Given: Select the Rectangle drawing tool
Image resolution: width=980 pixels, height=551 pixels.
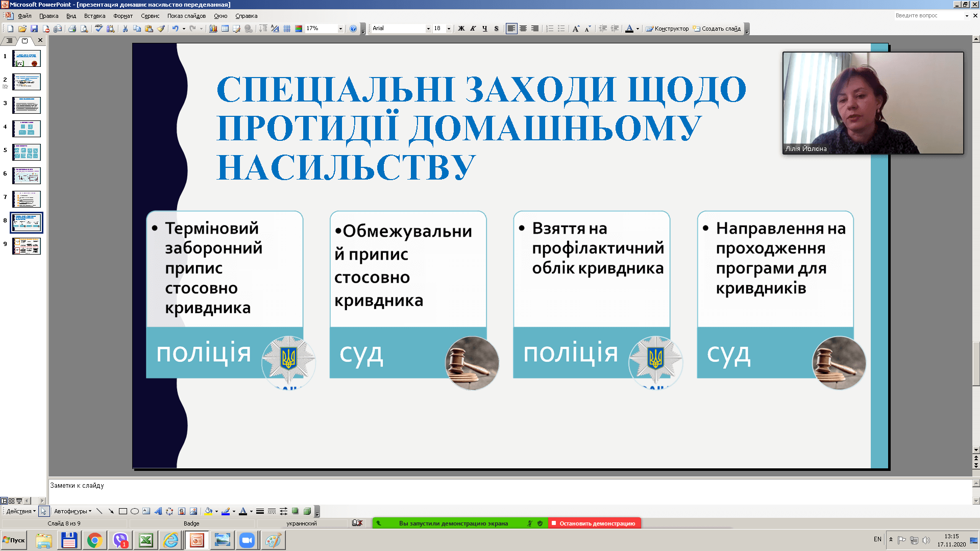Looking at the screenshot, I should tap(122, 511).
